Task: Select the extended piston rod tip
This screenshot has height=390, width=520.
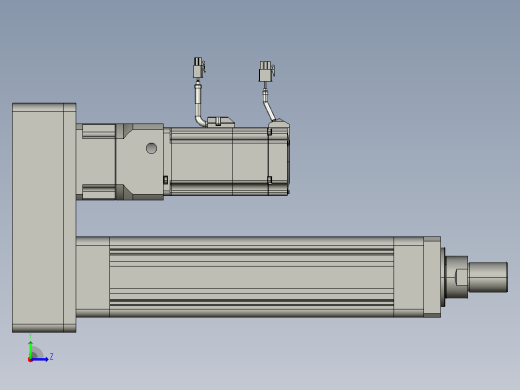Action: (x=488, y=277)
